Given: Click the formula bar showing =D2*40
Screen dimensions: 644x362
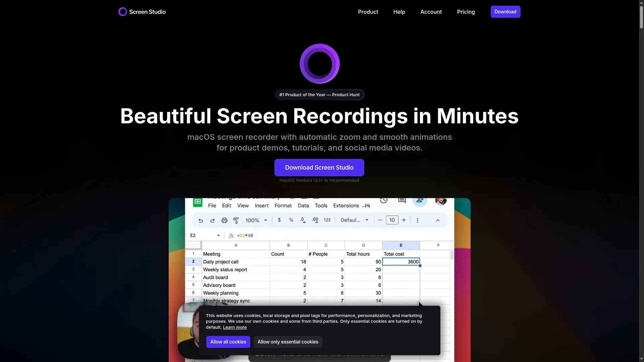Looking at the screenshot, I should 245,236.
